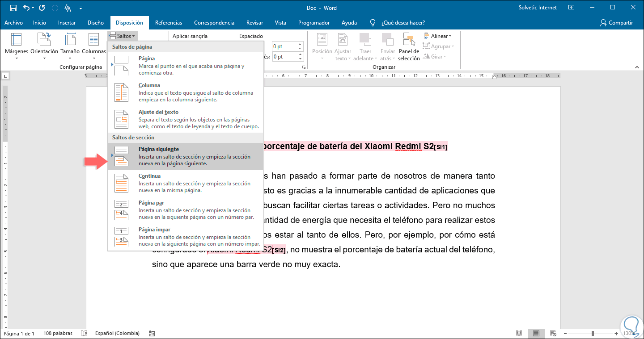Undo the last action
The image size is (644, 339).
coord(26,8)
